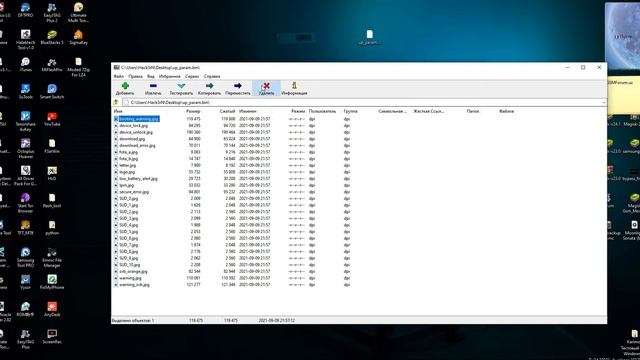Click the Информация (Info) toolbar icon

(294, 86)
